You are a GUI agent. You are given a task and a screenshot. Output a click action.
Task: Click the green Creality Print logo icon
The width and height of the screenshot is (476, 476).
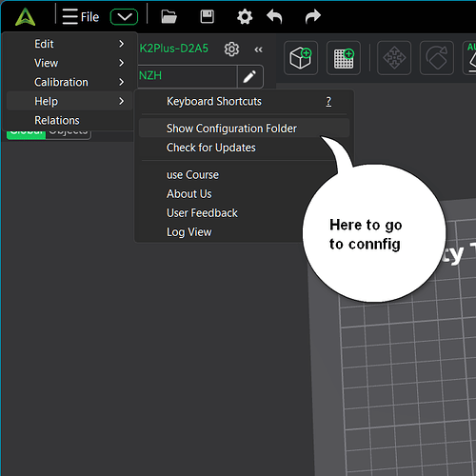25,17
